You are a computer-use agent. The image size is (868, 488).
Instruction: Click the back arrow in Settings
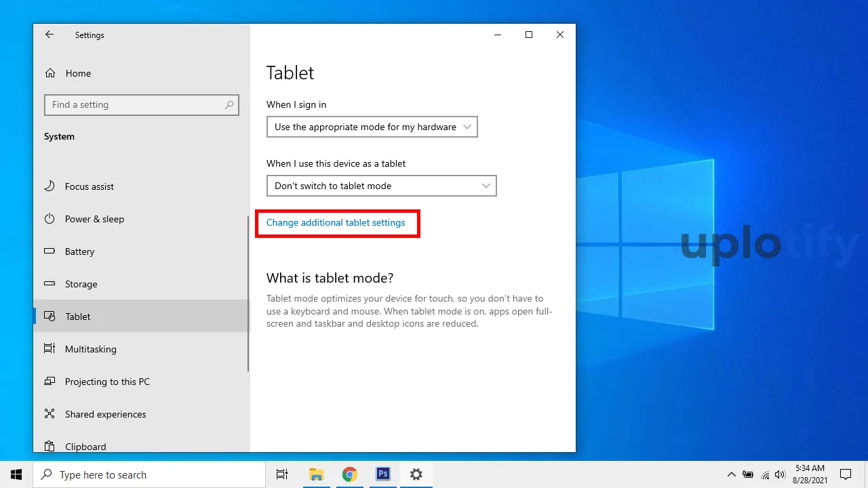50,35
